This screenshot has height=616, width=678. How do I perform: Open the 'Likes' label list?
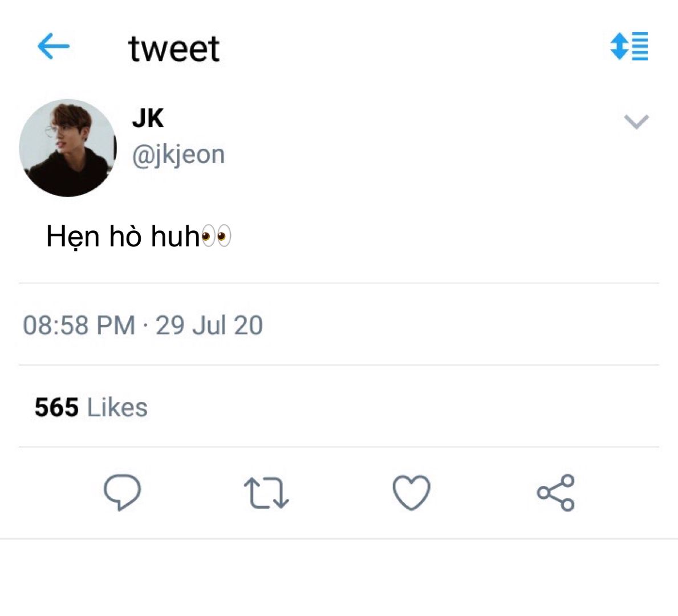[117, 407]
